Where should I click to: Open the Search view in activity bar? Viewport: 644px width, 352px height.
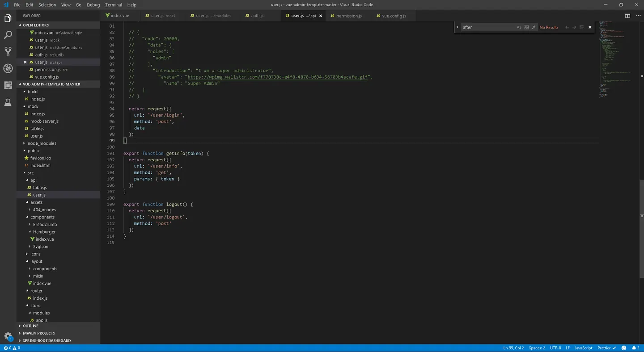[x=8, y=35]
